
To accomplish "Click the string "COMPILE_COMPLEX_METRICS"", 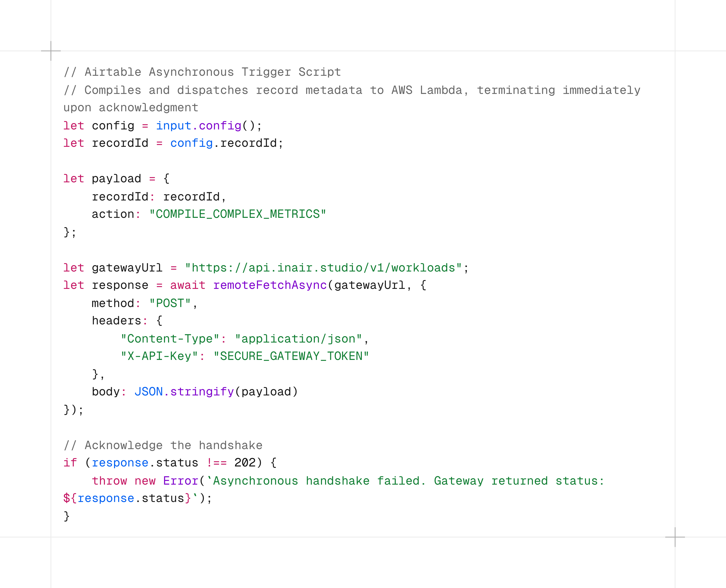I will tap(238, 214).
